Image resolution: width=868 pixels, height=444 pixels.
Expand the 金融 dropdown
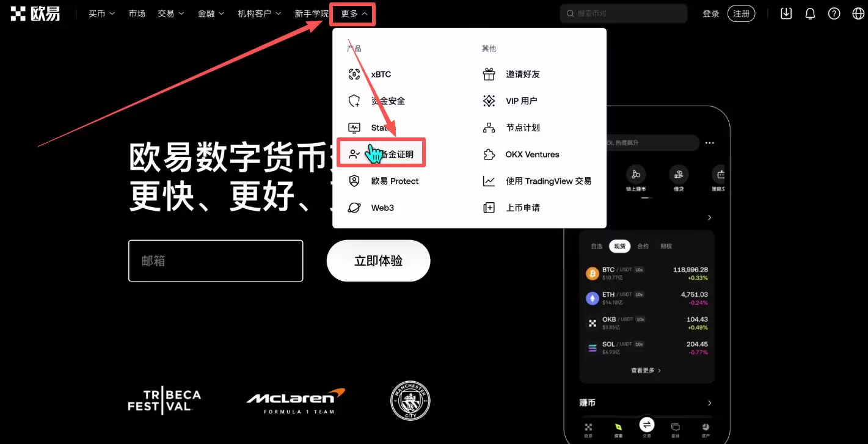point(211,13)
